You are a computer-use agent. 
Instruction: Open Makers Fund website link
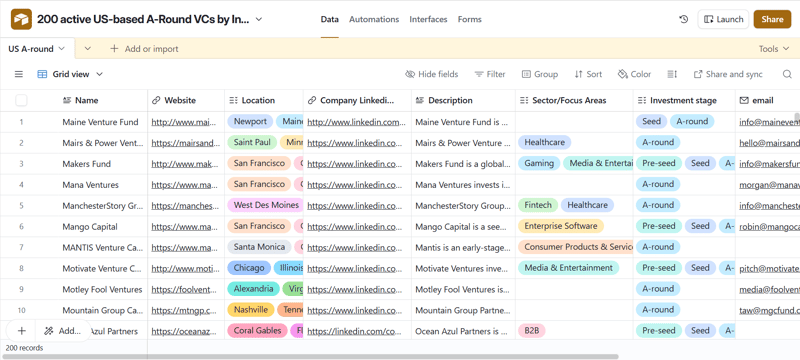pyautogui.click(x=185, y=164)
